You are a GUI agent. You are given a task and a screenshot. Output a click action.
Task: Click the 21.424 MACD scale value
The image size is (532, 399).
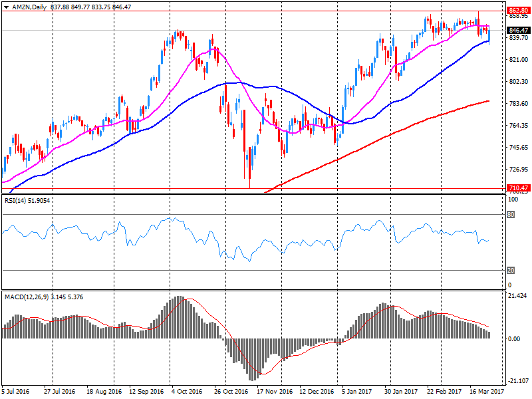(517, 295)
